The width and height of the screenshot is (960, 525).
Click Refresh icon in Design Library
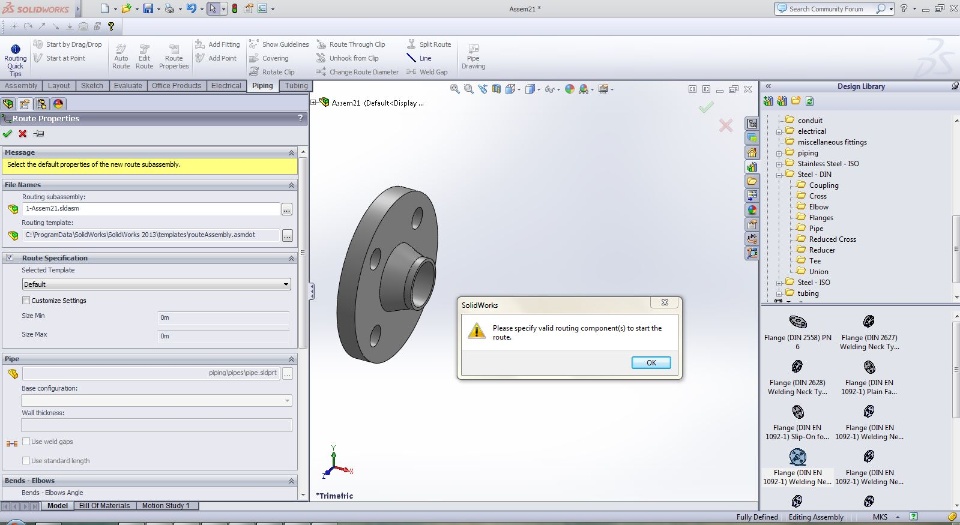[x=809, y=101]
